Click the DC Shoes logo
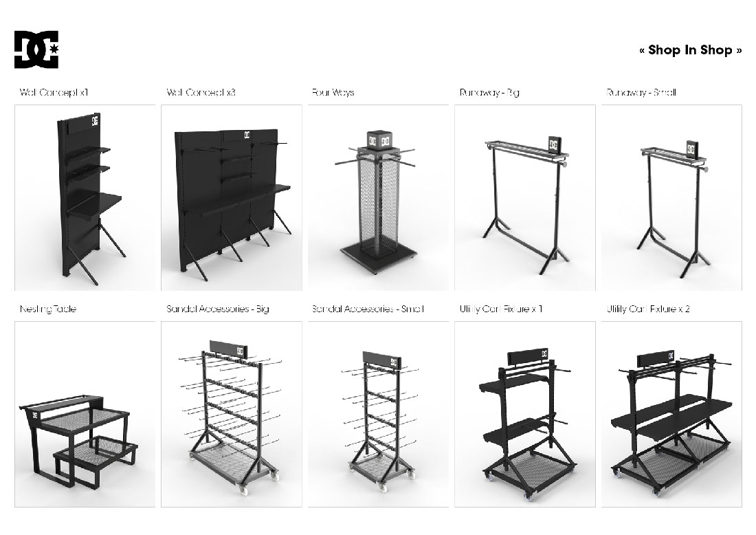 click(36, 50)
